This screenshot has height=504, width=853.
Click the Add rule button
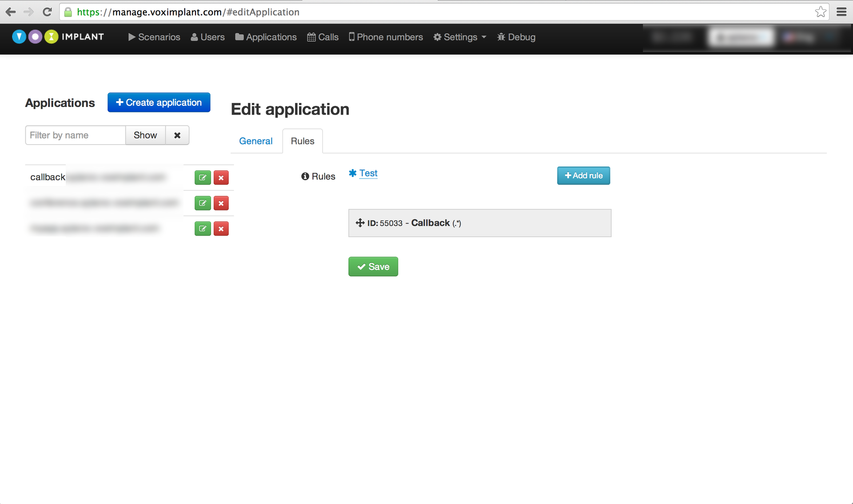pyautogui.click(x=583, y=175)
